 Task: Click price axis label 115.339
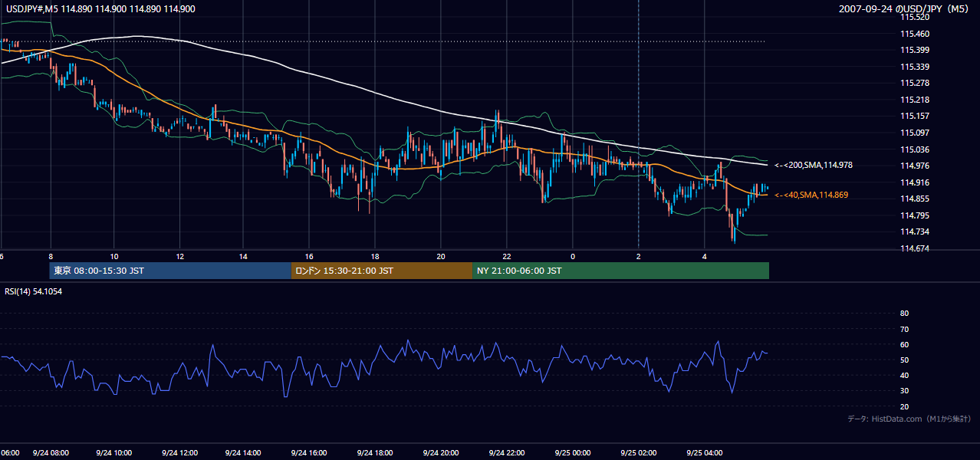[915, 67]
